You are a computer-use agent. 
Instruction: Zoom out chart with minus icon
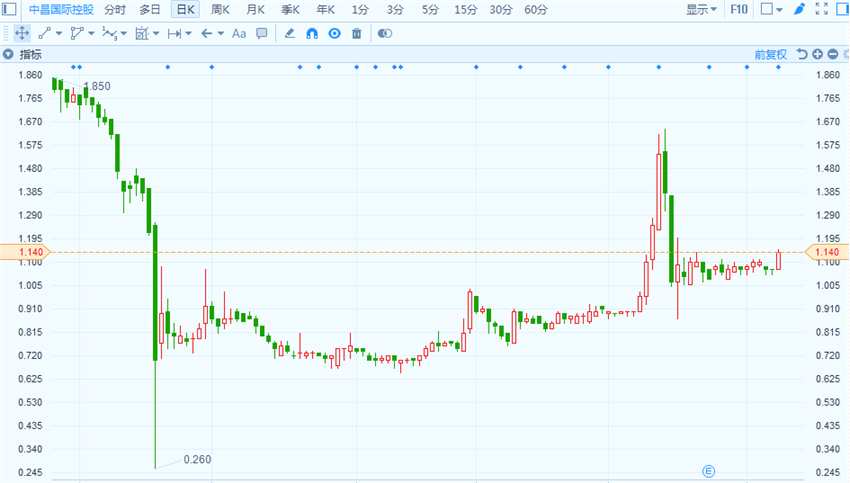pyautogui.click(x=833, y=54)
